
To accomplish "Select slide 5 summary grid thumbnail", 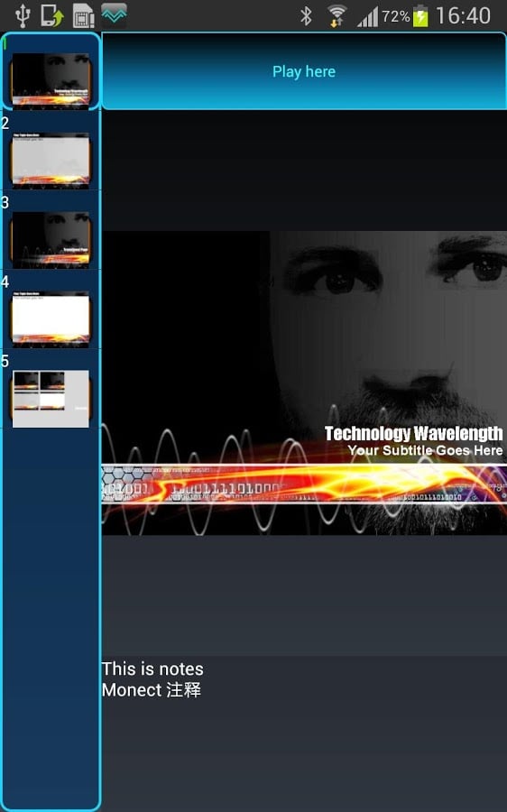I will [51, 399].
